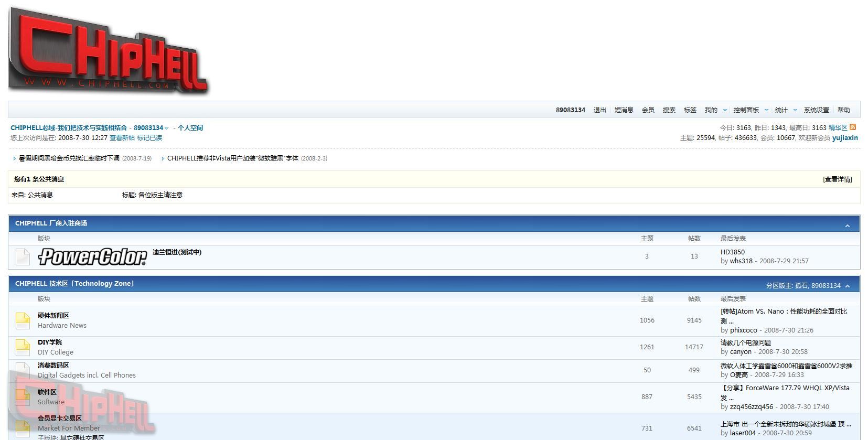Click username 89083134 in navigation bar

pos(570,110)
